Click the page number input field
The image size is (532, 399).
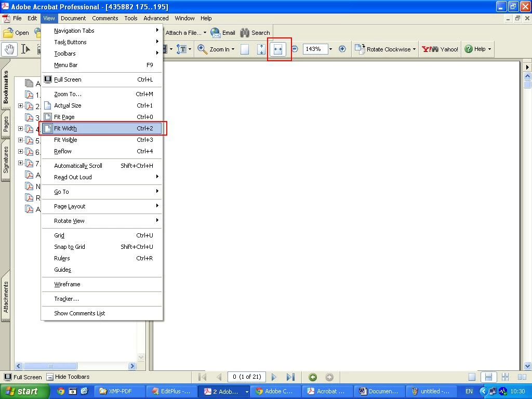[247, 377]
